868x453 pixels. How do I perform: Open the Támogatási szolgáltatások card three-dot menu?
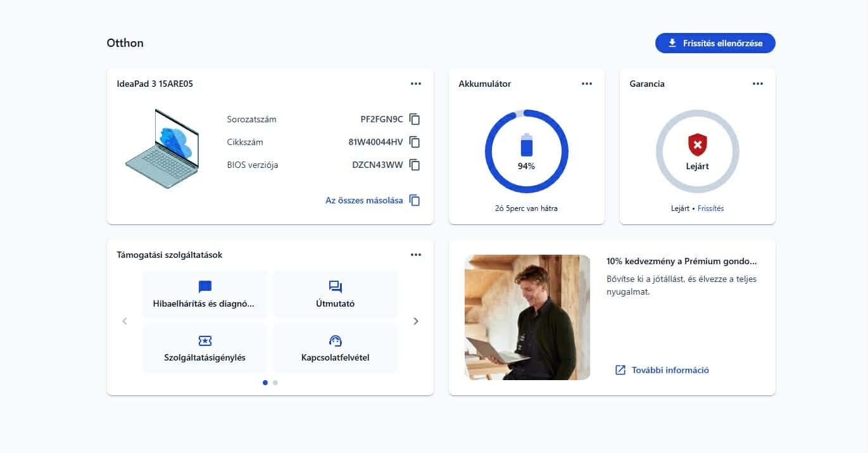[x=415, y=255]
